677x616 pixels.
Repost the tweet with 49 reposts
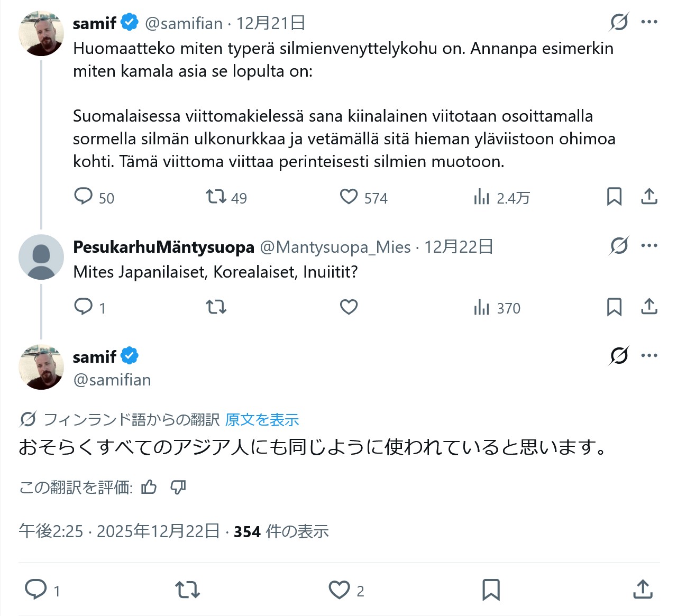point(216,197)
